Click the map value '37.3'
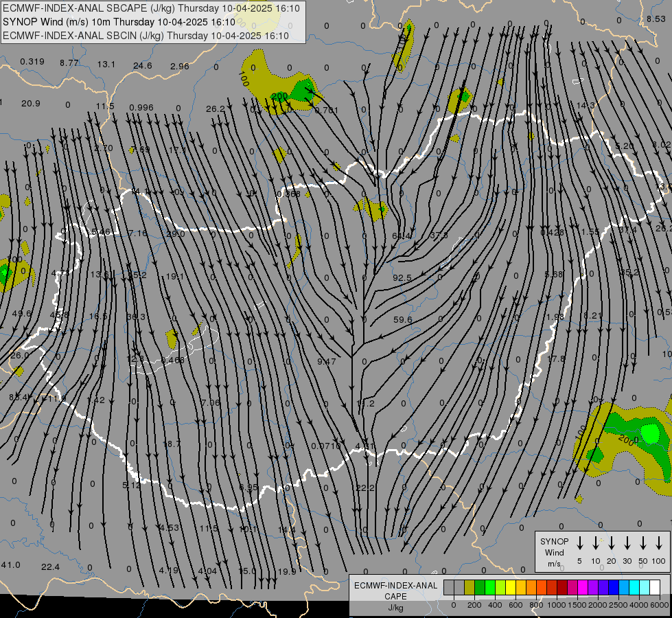Screen dimensions: 672x618 [x=439, y=236]
